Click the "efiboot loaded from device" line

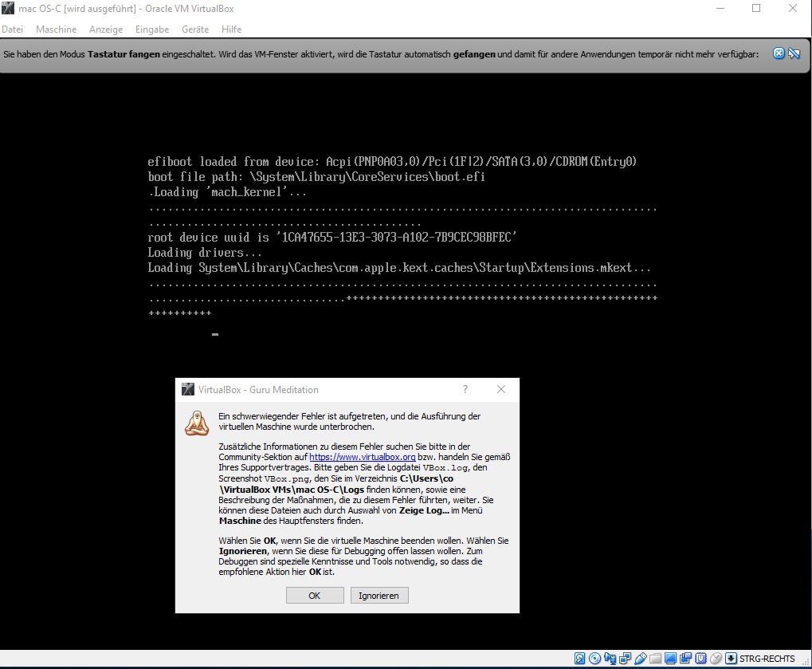coord(392,162)
